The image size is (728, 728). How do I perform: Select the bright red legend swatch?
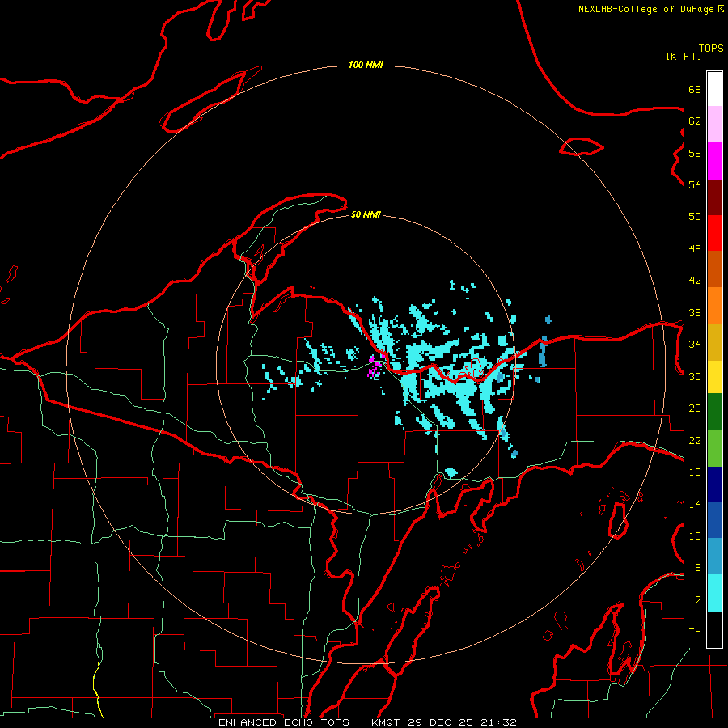pyautogui.click(x=714, y=234)
